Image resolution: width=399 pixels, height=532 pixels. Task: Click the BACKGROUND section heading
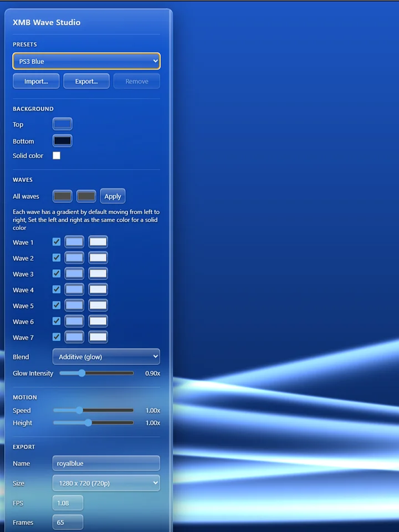33,109
